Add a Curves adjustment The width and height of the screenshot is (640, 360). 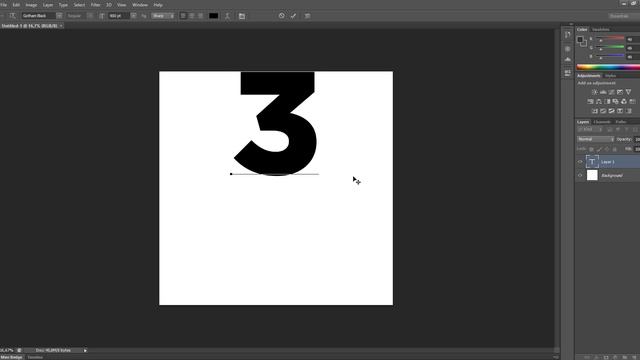[611, 92]
